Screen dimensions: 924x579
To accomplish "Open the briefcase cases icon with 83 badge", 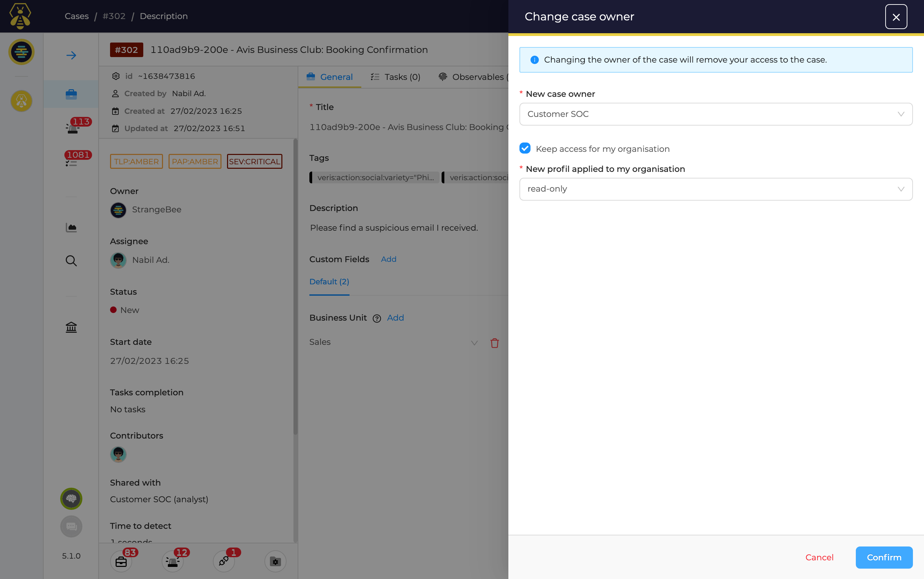I will pos(121,561).
